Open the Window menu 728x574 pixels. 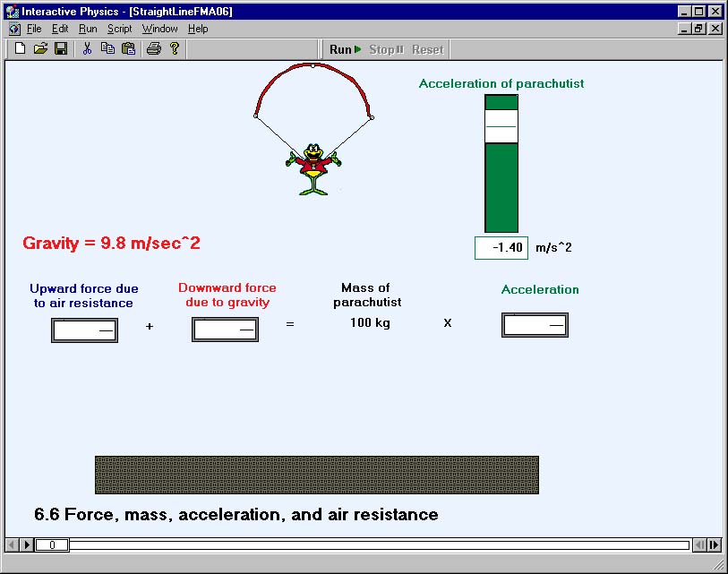coord(159,29)
